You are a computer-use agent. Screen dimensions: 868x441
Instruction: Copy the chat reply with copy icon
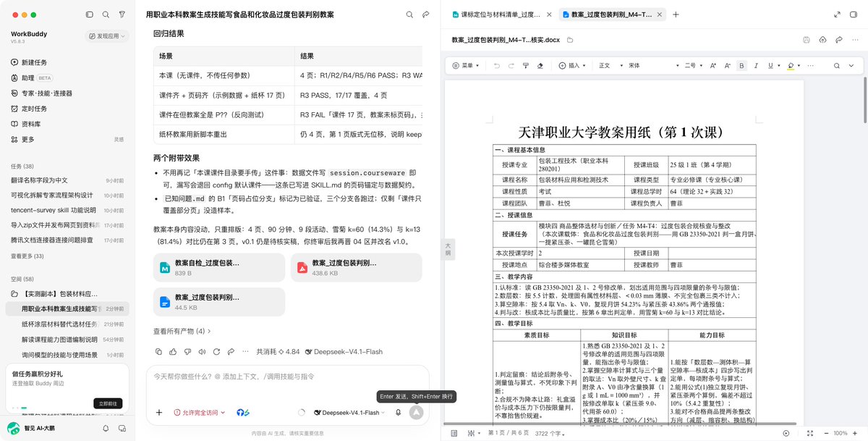159,351
